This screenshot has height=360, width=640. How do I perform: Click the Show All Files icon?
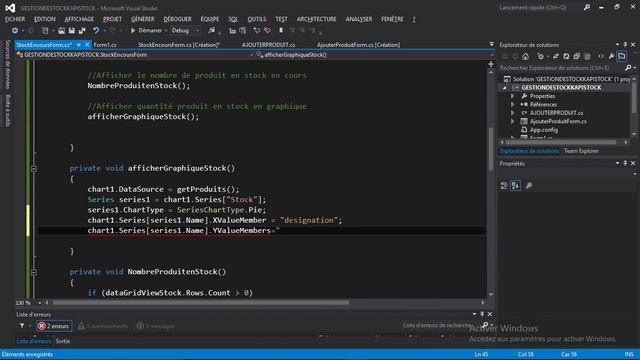[x=587, y=56]
